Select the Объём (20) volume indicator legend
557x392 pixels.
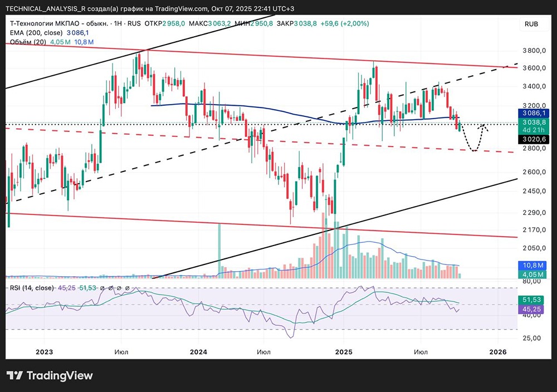click(x=28, y=42)
